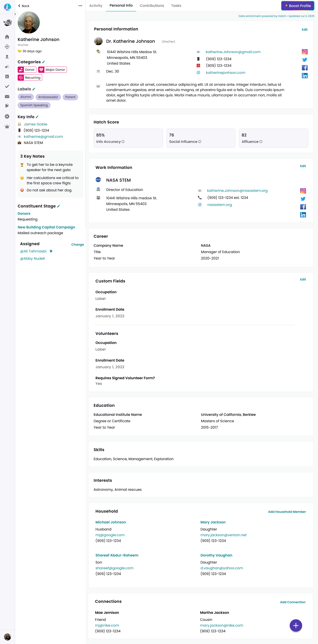Click the personal Instagram icon
This screenshot has width=318, height=644.
tap(305, 52)
